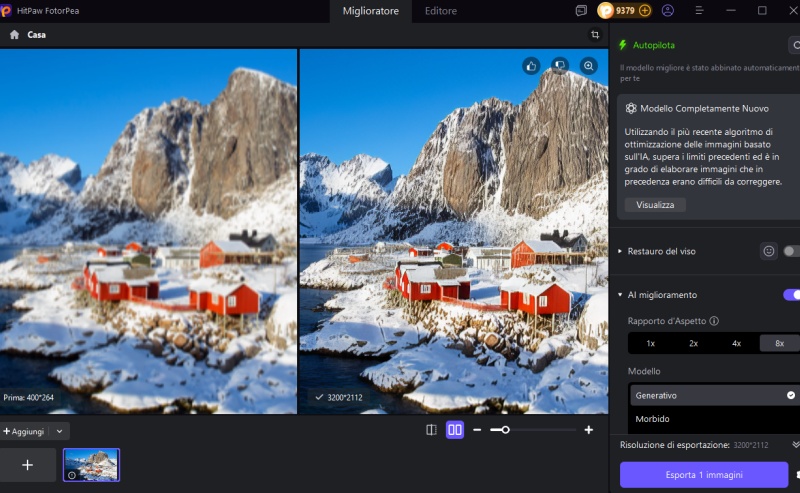Viewport: 800px width, 493px height.
Task: Click the Modello Completamente Nuovo gear icon
Action: click(631, 108)
